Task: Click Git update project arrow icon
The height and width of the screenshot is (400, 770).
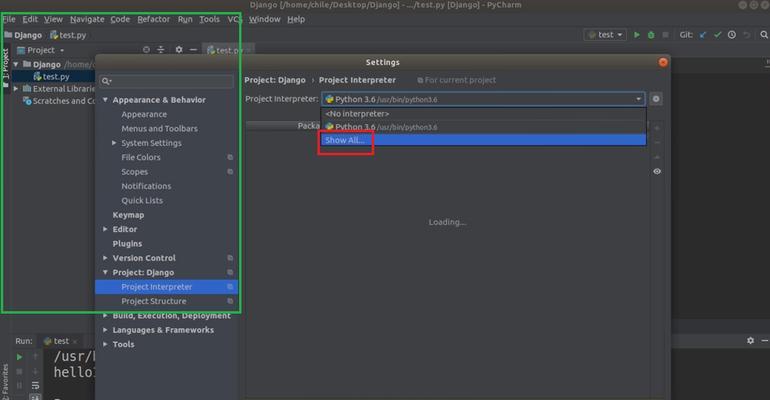Action: click(703, 35)
